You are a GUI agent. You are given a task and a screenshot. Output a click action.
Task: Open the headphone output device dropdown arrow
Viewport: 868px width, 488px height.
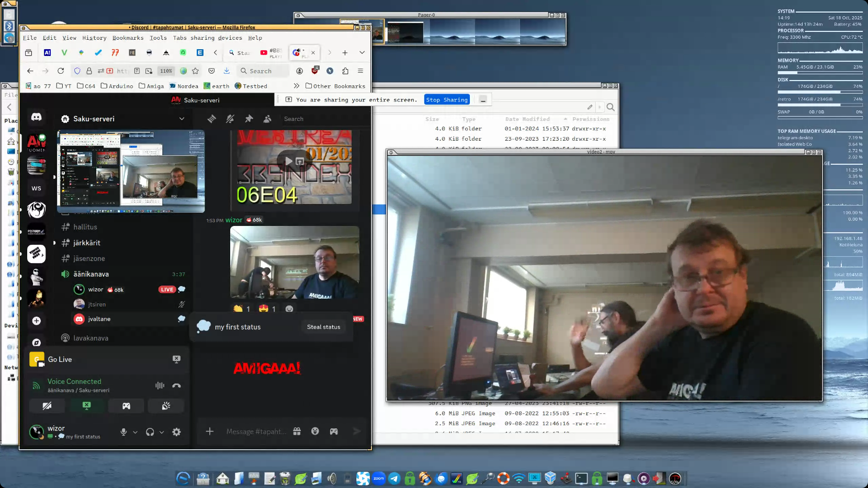coord(162,433)
